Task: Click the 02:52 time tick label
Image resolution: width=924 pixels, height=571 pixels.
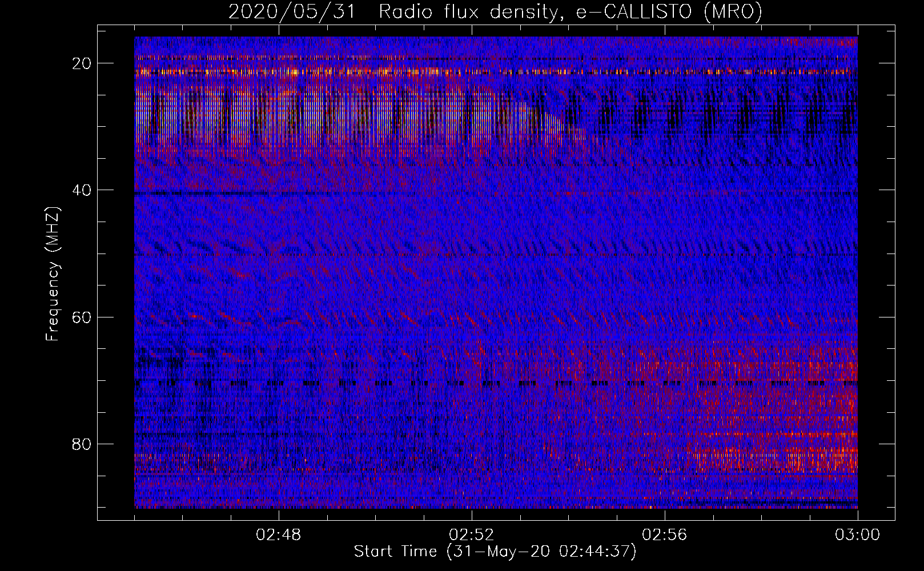Action: (x=472, y=535)
